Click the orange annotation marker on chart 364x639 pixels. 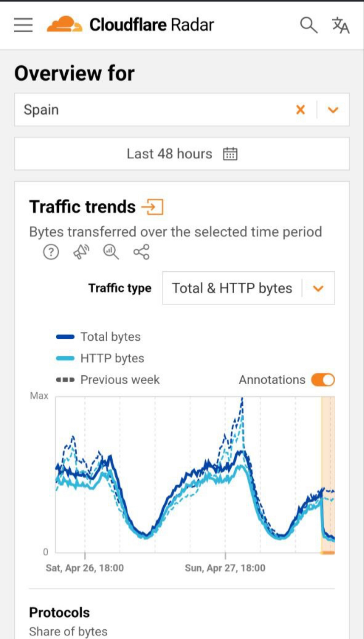click(328, 553)
